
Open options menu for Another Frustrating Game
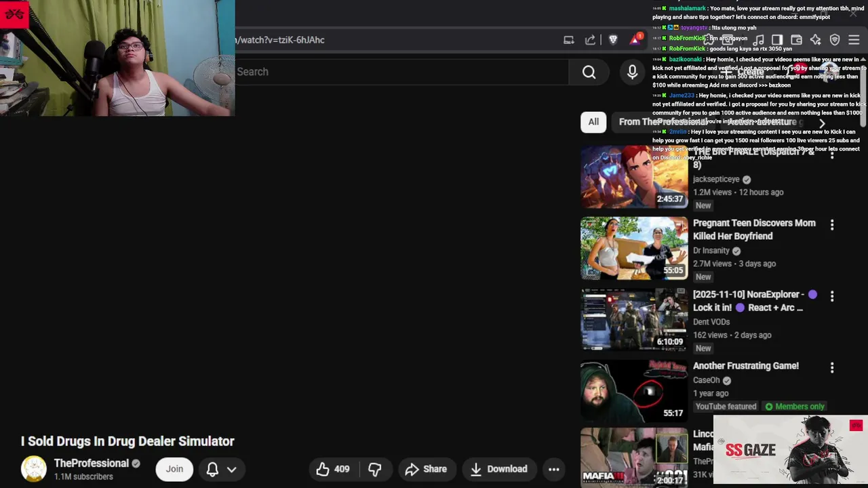[832, 367]
